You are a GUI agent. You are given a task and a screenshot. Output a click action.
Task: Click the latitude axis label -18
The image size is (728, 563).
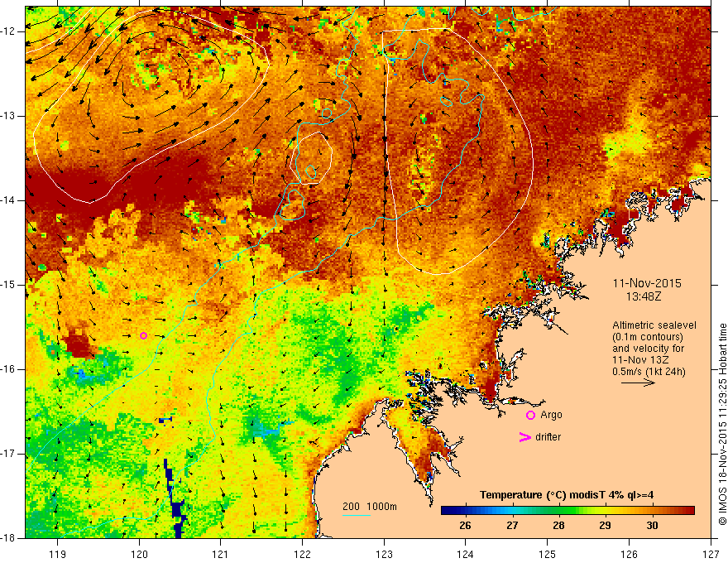(8, 538)
